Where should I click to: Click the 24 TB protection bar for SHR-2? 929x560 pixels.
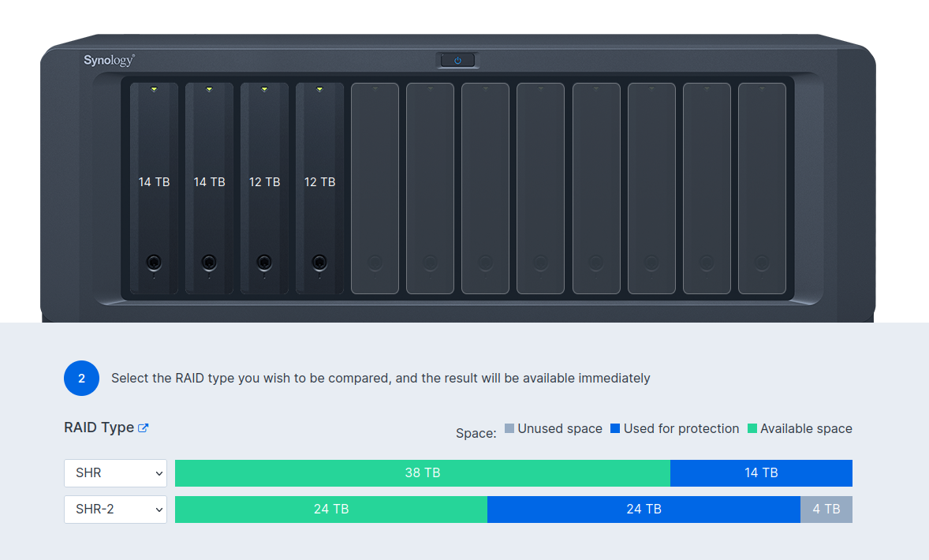[x=644, y=510]
